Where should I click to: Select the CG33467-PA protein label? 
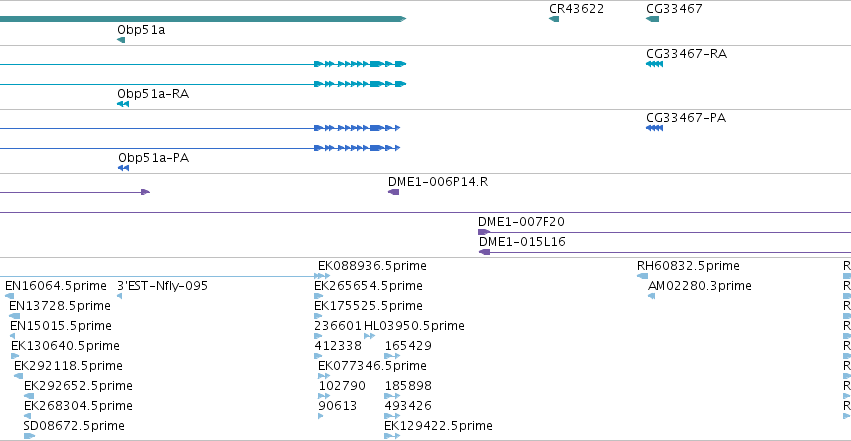pos(686,118)
